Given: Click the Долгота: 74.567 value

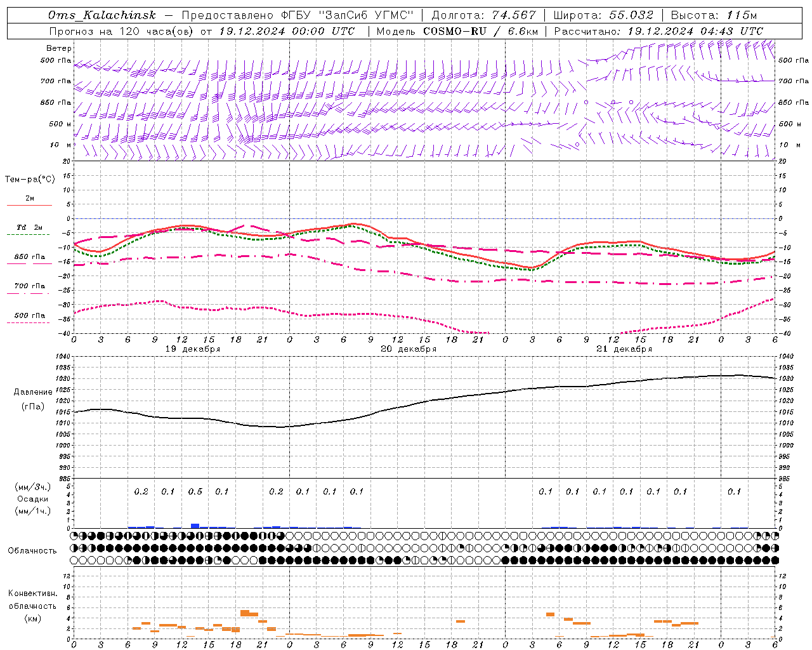Looking at the screenshot, I should 483,15.
